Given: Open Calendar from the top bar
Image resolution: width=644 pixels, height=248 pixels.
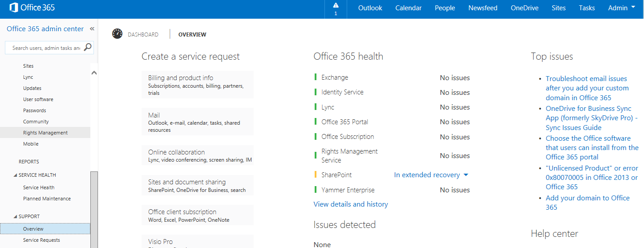Looking at the screenshot, I should (409, 8).
